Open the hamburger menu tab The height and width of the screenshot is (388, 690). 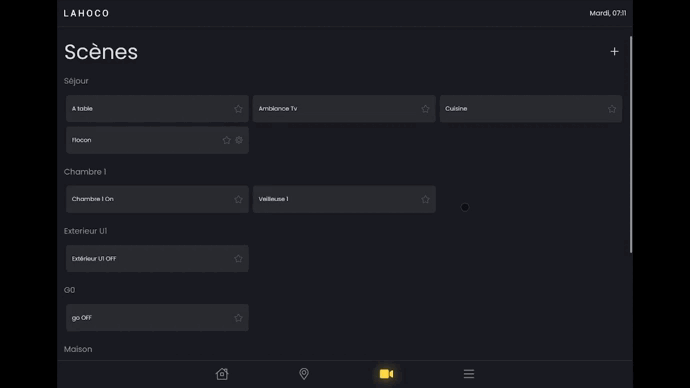tap(469, 374)
